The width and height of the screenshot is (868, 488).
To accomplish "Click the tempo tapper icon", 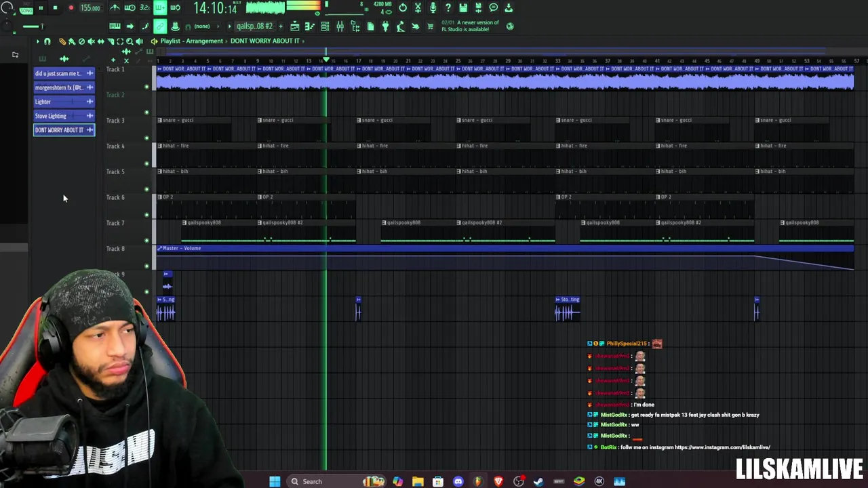I will [400, 26].
